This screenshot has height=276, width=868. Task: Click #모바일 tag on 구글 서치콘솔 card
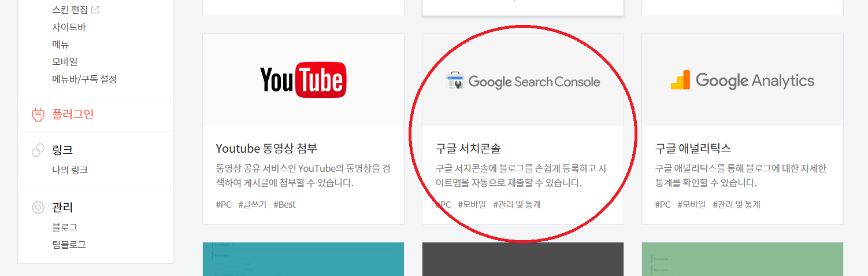point(472,204)
